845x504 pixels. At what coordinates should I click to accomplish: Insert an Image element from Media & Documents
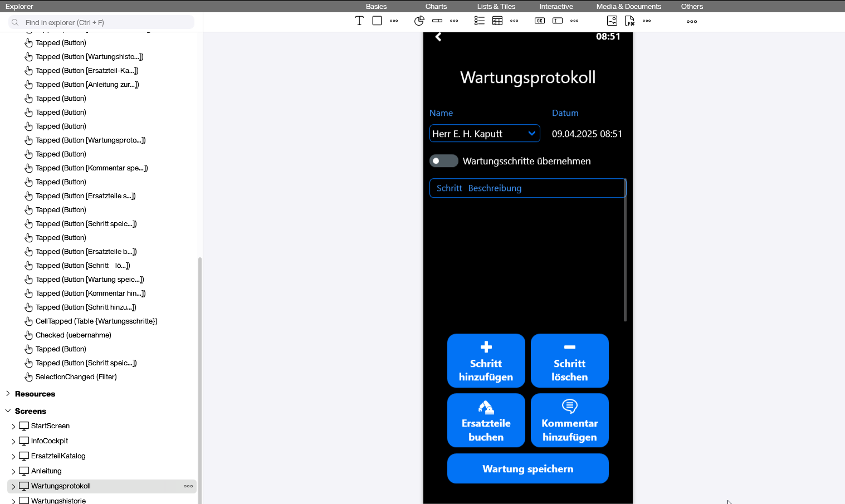click(612, 21)
